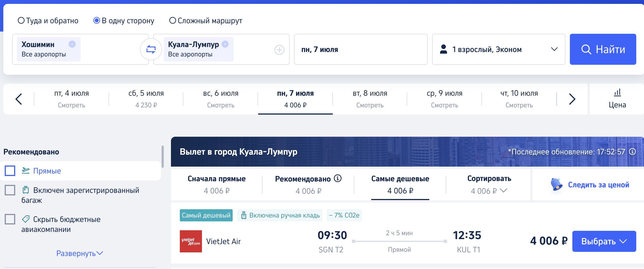The height and width of the screenshot is (269, 644).
Task: Click the passenger person icon
Action: click(443, 49)
